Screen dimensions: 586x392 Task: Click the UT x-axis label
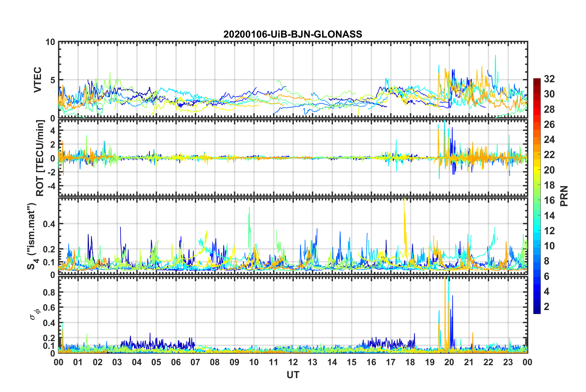pos(293,375)
